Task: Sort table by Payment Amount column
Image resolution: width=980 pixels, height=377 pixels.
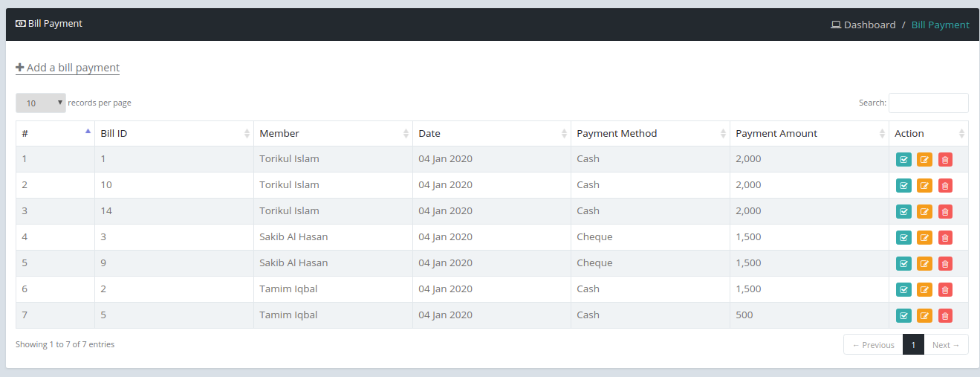Action: tap(809, 134)
